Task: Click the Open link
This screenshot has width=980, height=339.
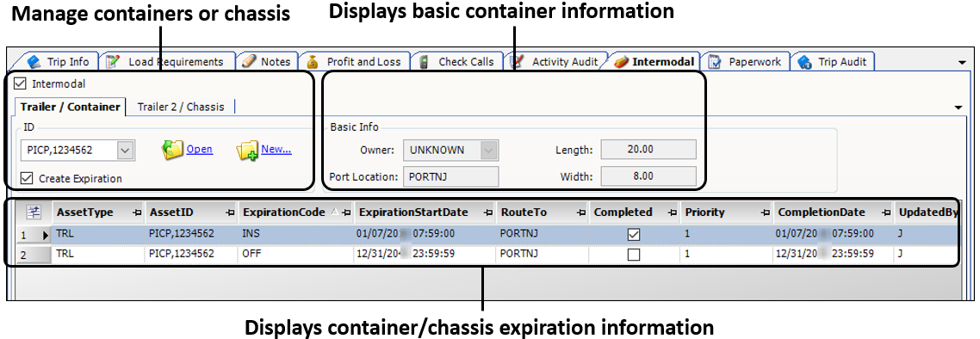Action: (x=200, y=149)
